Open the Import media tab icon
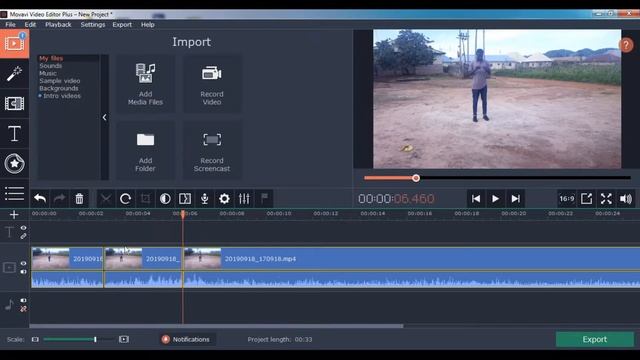 (14, 43)
